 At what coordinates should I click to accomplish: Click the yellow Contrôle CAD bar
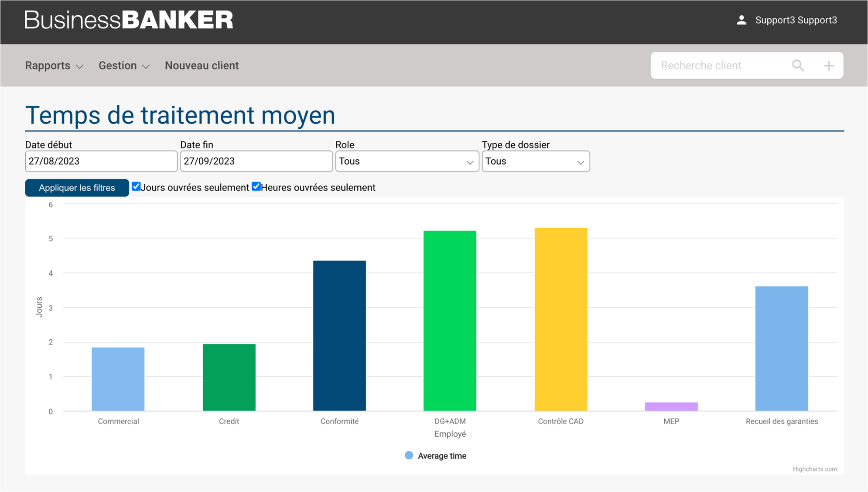coord(560,319)
